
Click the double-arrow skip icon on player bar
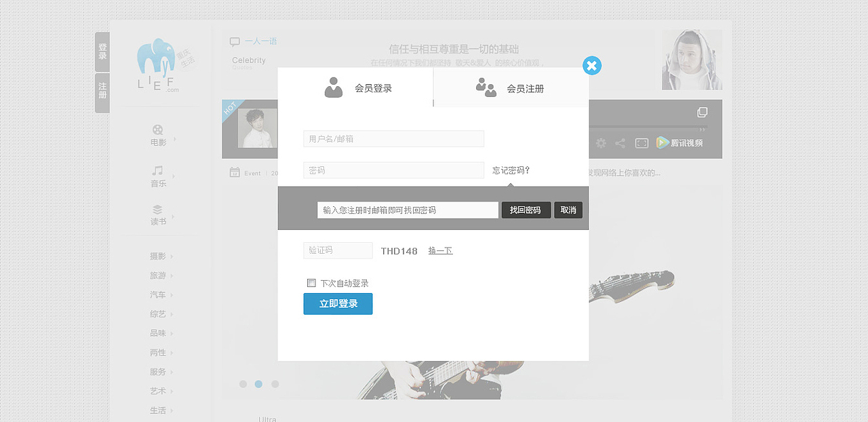(x=702, y=129)
